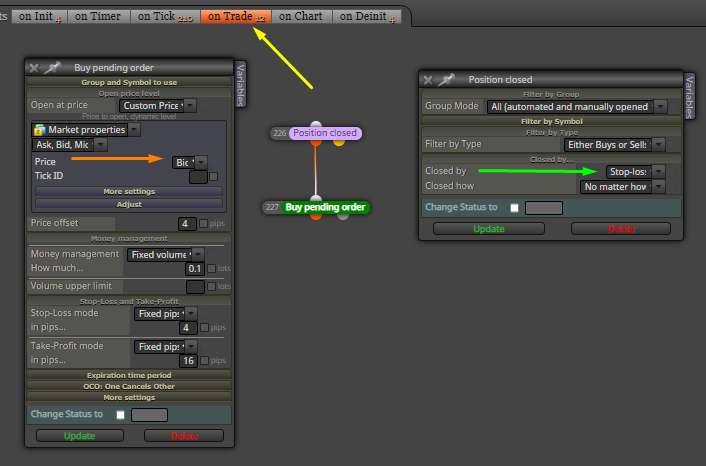706x466 pixels.
Task: Expand More settings under Price section
Action: 129,192
